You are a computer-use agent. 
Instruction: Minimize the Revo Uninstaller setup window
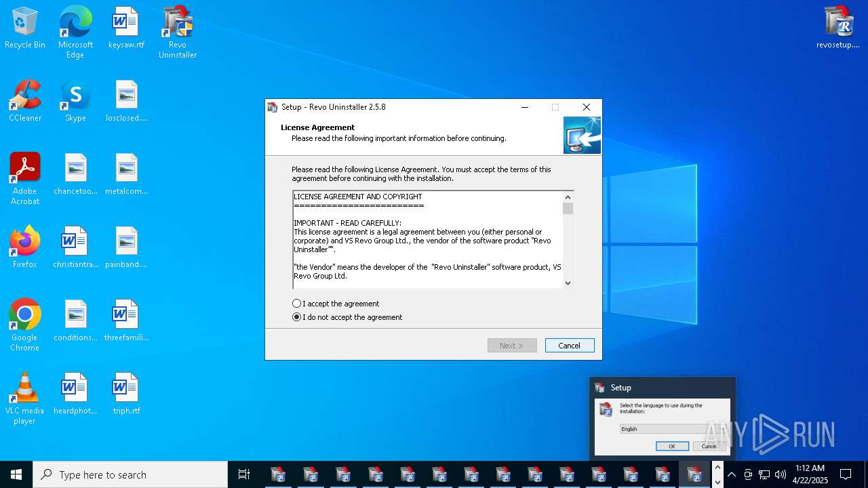coord(525,107)
